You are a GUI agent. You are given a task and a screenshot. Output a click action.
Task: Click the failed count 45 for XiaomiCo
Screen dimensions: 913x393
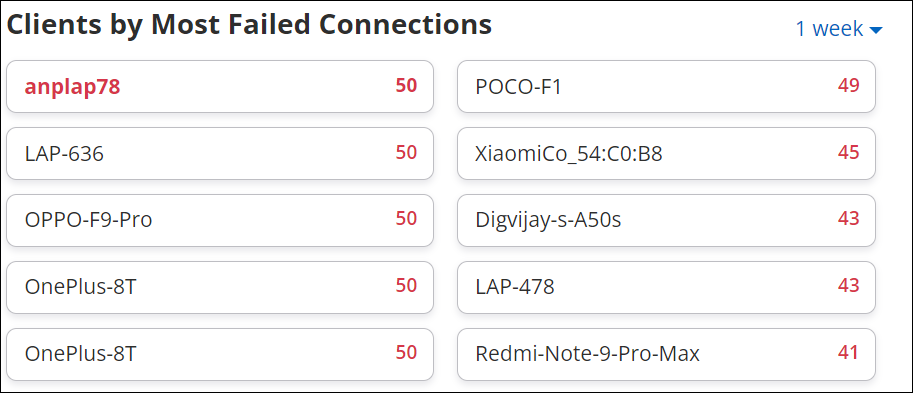click(848, 153)
